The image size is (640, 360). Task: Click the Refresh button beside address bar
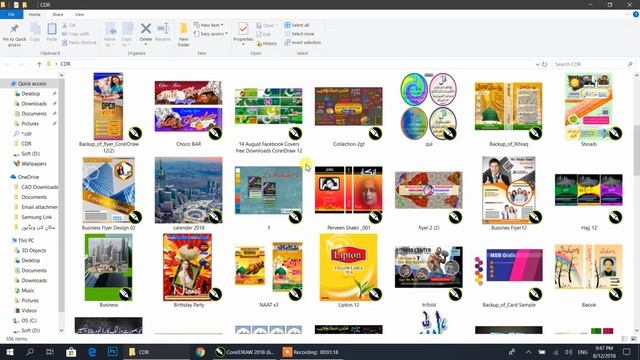tap(544, 64)
